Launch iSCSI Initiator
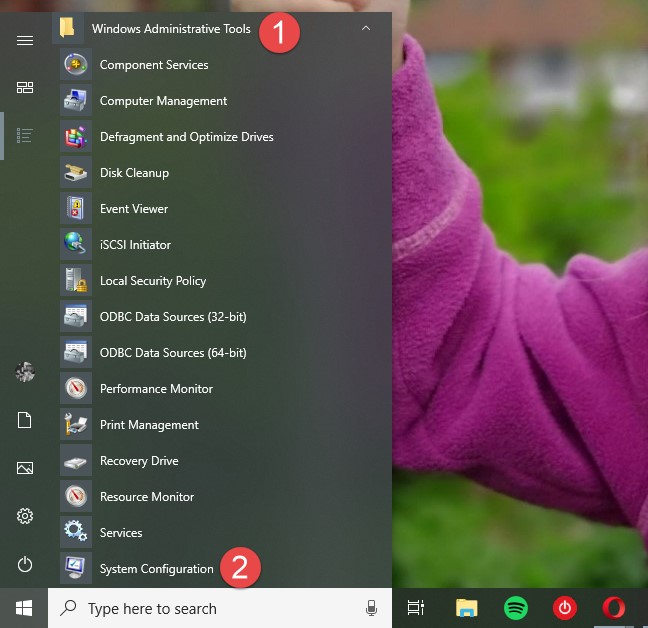The image size is (648, 628). pyautogui.click(x=135, y=245)
